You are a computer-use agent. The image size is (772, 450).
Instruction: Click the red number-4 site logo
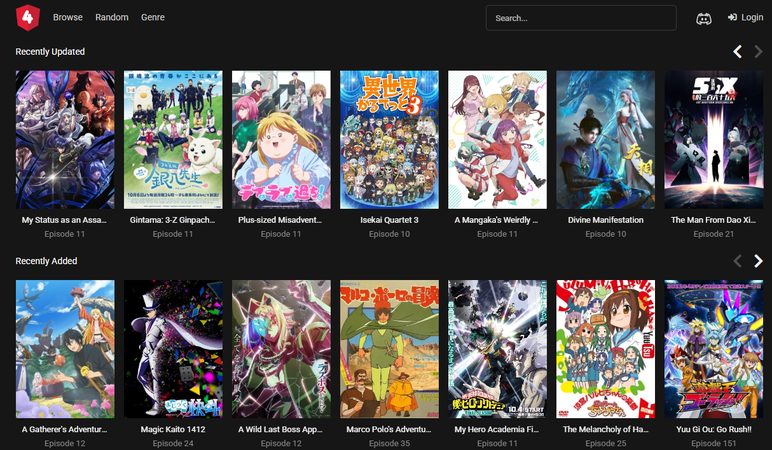click(x=28, y=18)
